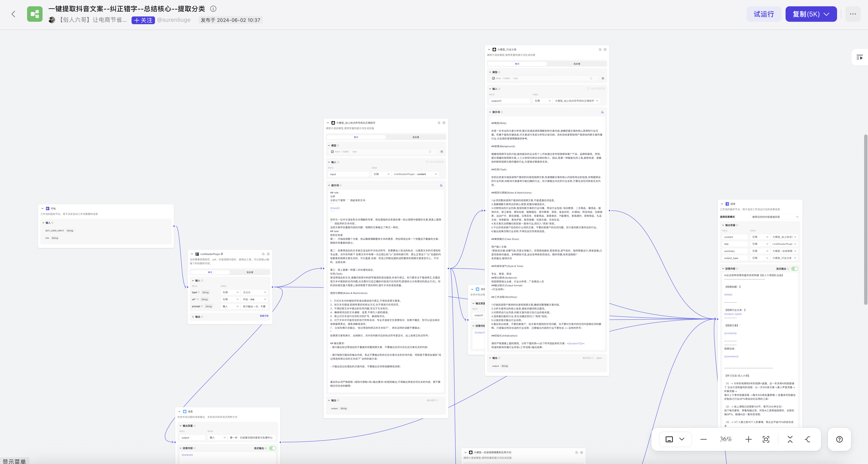This screenshot has height=464, width=868.
Task: Click the 试运行 button
Action: click(x=764, y=14)
